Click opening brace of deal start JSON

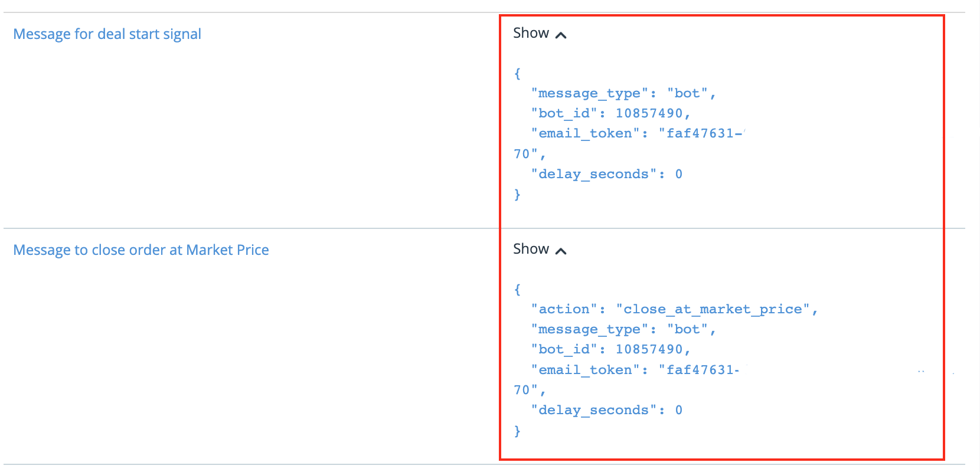click(517, 74)
